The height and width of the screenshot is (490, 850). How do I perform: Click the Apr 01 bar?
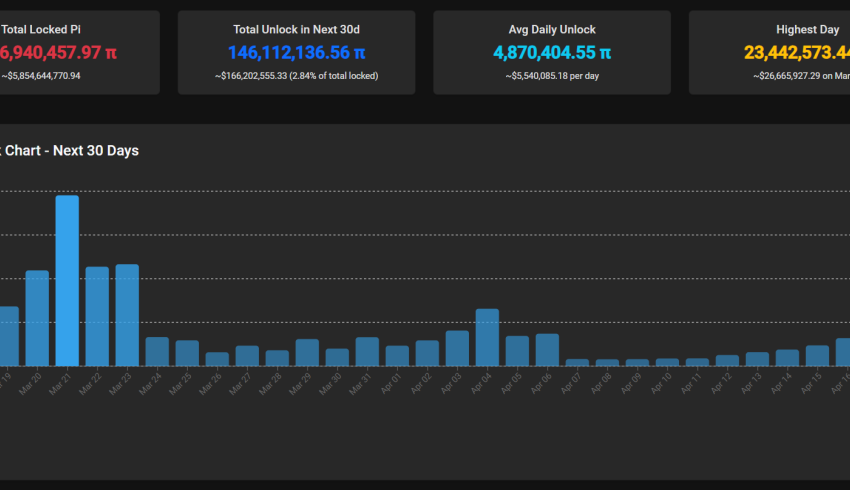click(397, 356)
